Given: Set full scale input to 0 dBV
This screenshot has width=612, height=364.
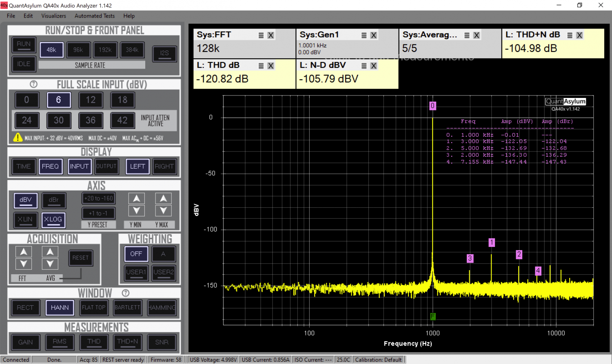Looking at the screenshot, I should point(27,100).
